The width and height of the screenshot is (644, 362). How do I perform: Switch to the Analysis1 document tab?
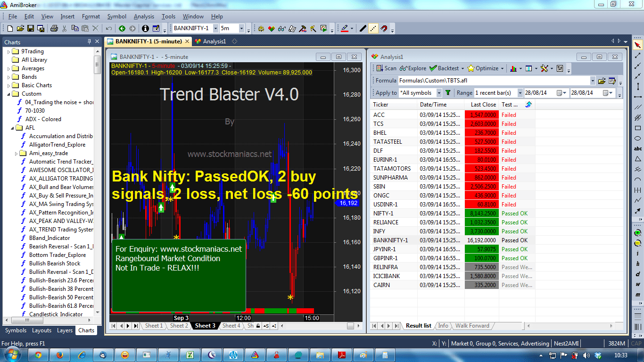pos(210,41)
